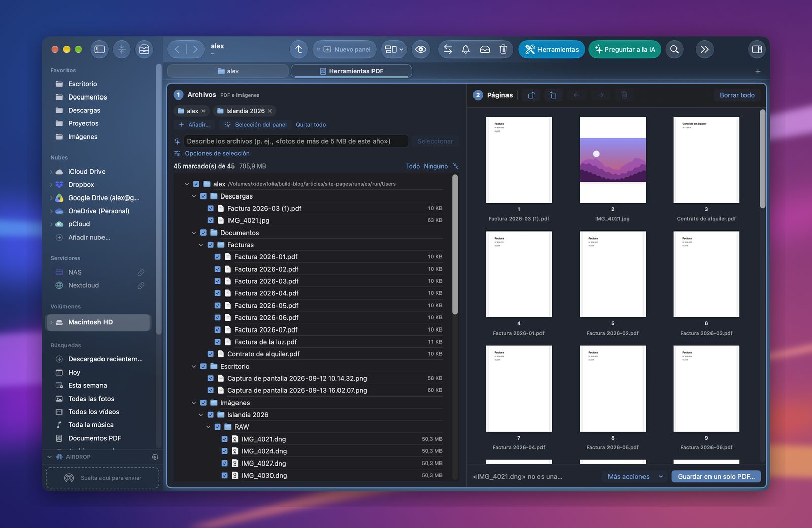
Task: Click Quitar todo link
Action: (311, 125)
